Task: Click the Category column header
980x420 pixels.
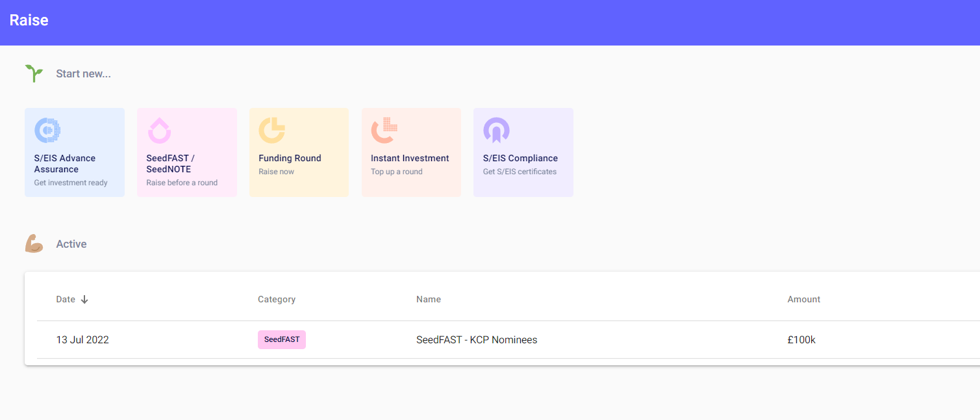Action: (x=277, y=300)
